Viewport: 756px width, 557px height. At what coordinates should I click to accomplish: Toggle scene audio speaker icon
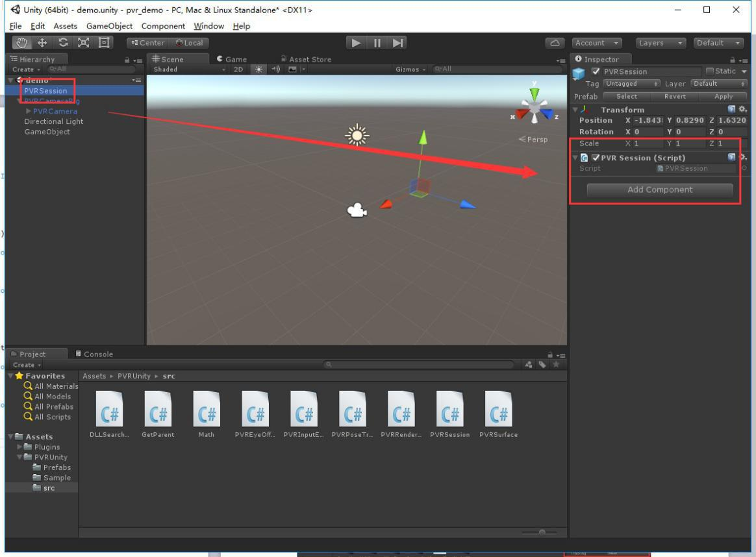coord(275,69)
